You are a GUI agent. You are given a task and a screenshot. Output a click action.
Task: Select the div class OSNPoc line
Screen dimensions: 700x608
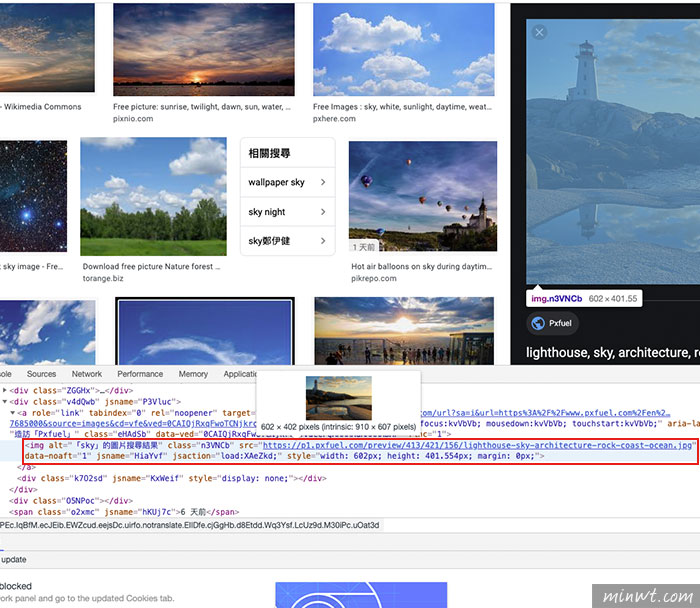(71, 501)
